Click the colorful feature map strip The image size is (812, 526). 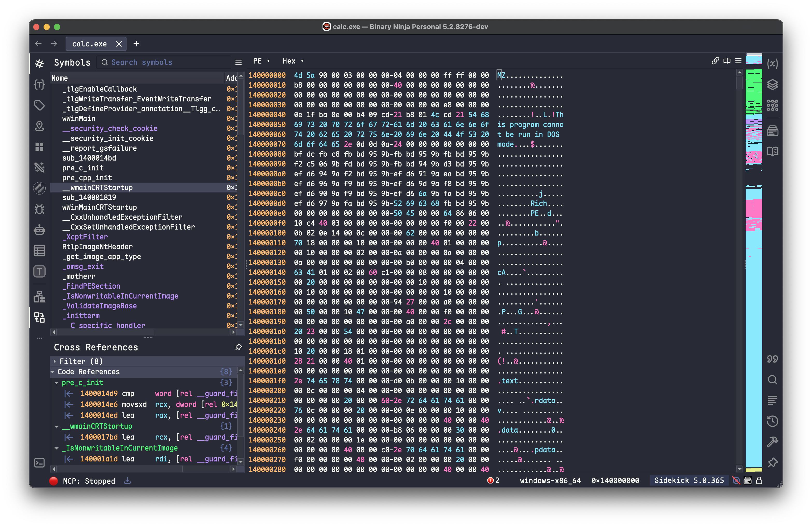pyautogui.click(x=754, y=263)
